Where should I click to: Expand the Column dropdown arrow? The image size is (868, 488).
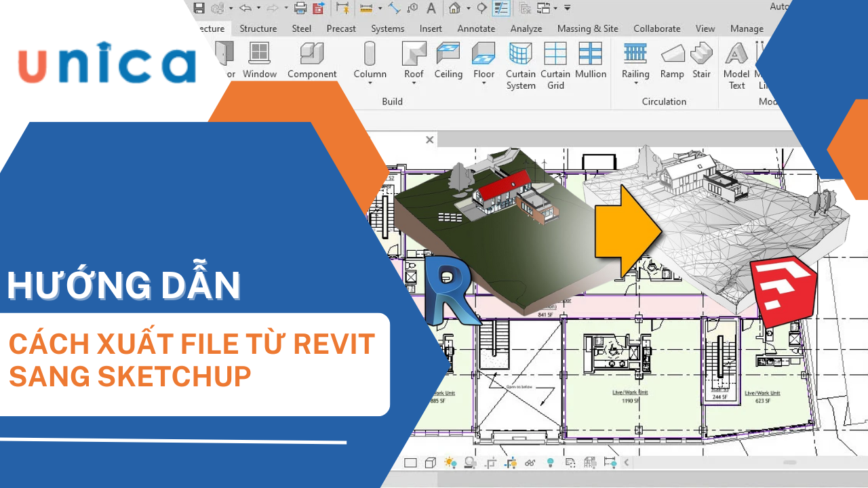point(370,84)
